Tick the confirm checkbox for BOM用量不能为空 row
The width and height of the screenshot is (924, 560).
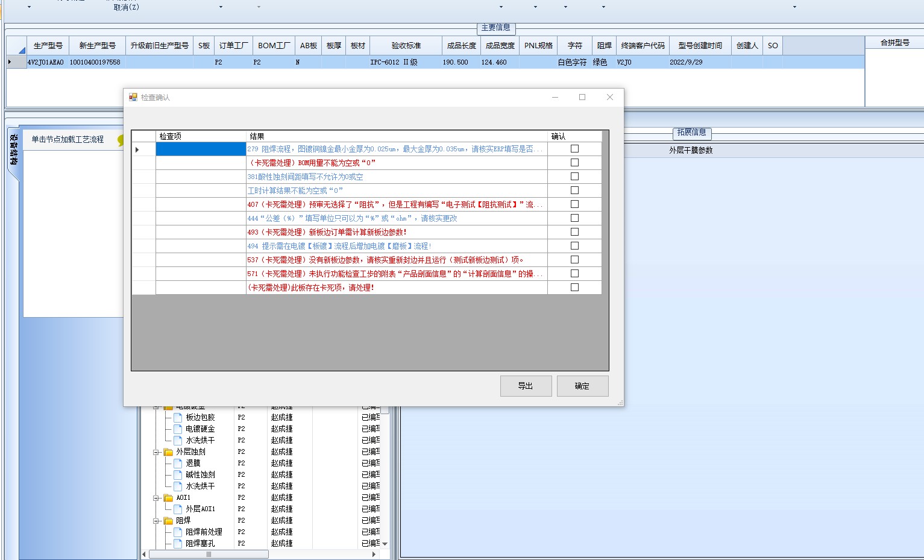coord(574,162)
